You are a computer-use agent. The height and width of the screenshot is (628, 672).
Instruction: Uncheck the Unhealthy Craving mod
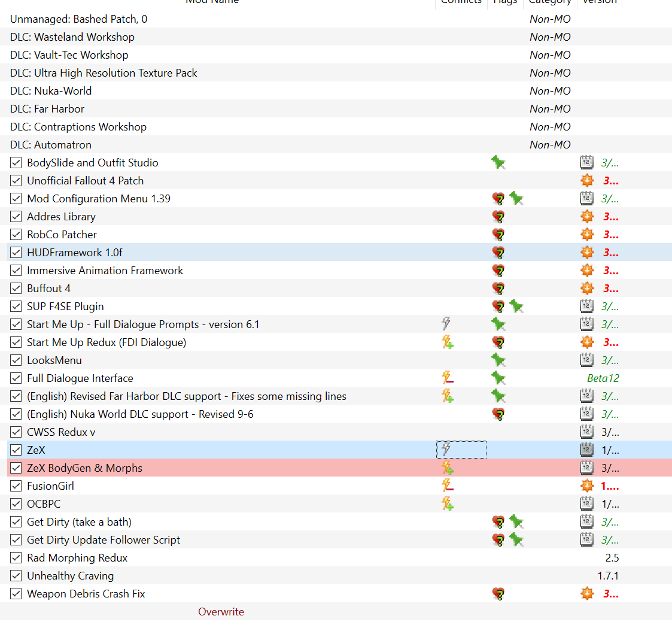16,576
